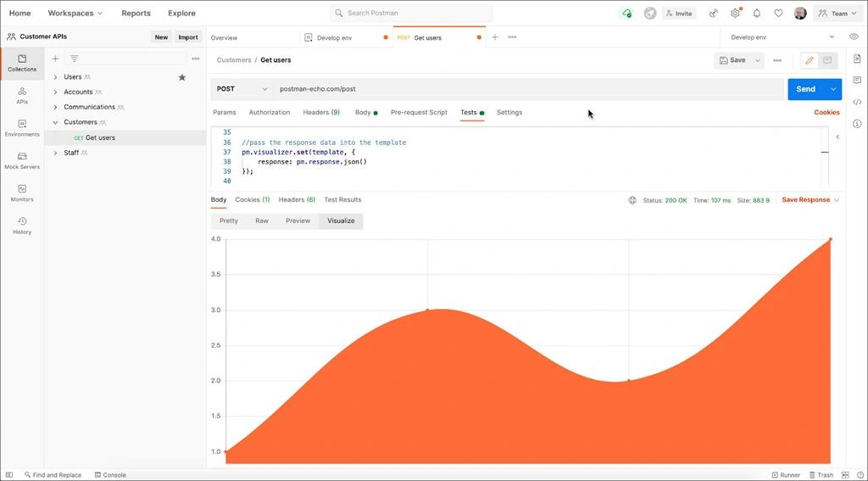Open the Monitors sidebar section
Image resolution: width=868 pixels, height=481 pixels.
[x=22, y=193]
